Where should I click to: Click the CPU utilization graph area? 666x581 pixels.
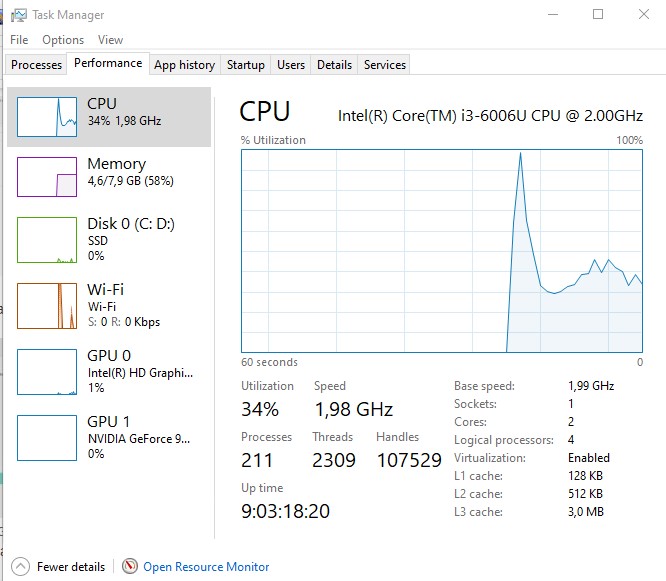[442, 251]
